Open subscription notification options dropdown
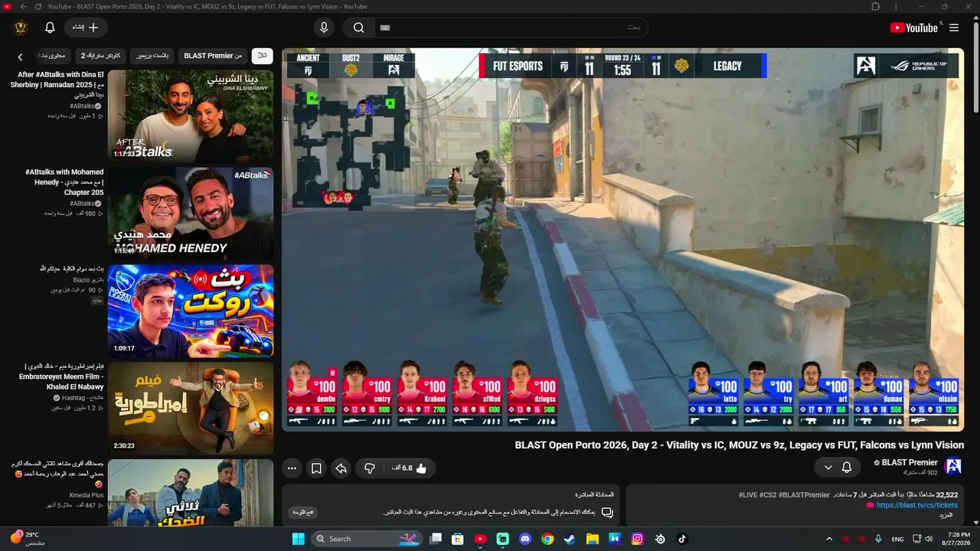Image resolution: width=980 pixels, height=551 pixels. pos(837,467)
